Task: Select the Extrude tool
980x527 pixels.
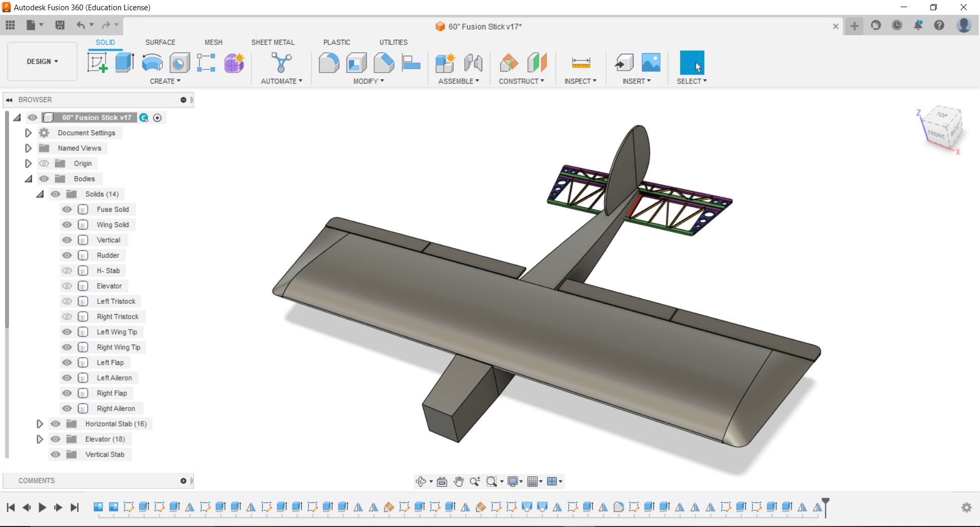Action: 125,63
